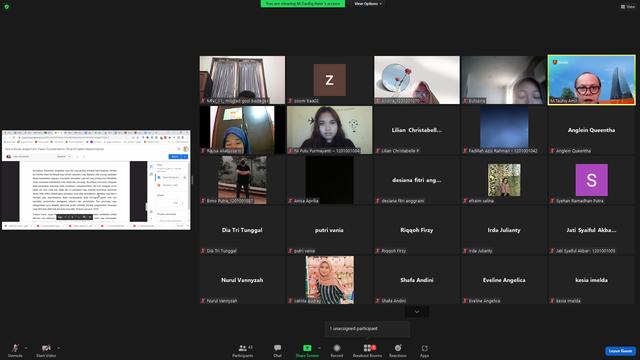Start recording with the Record button
This screenshot has height=360, width=640.
tap(337, 350)
